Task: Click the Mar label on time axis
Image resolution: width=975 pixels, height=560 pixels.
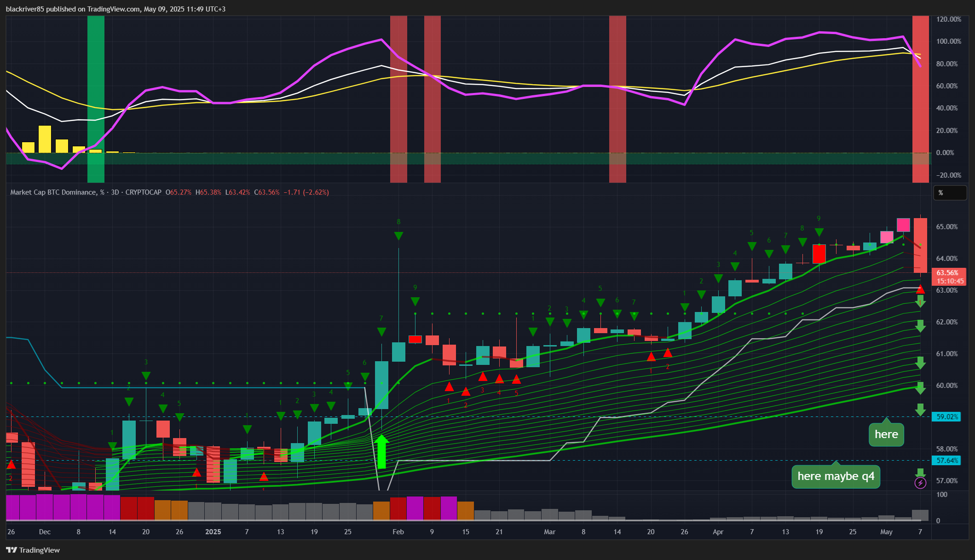Action: [549, 532]
